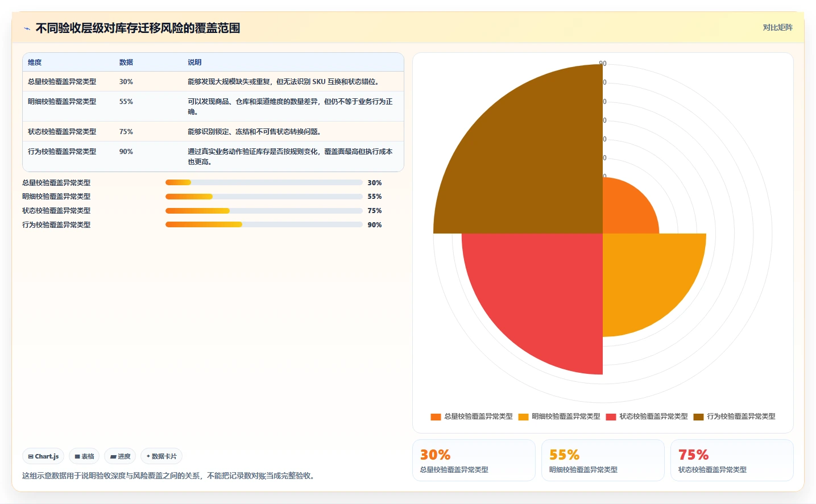Click legend label 行为校验覆盖异常类型

[741, 416]
